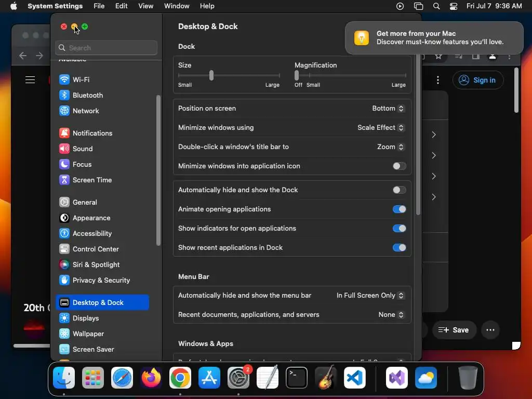Click browser forward arrow button

pos(39,56)
